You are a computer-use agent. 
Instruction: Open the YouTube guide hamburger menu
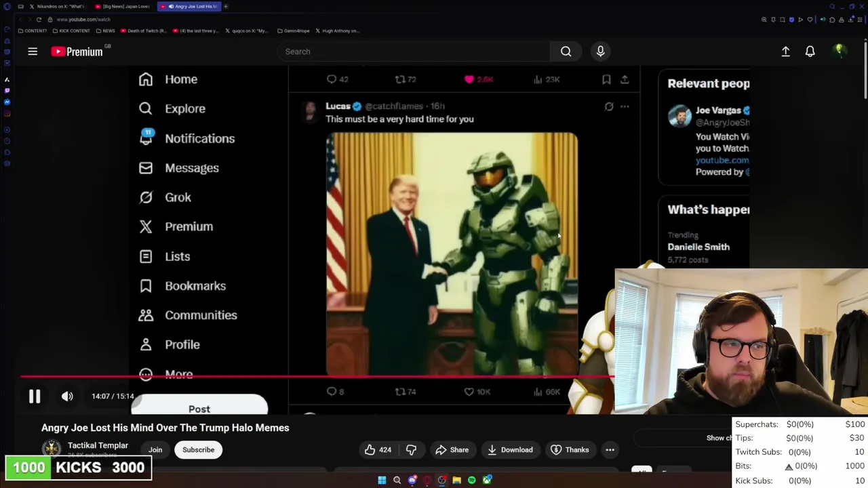[33, 52]
